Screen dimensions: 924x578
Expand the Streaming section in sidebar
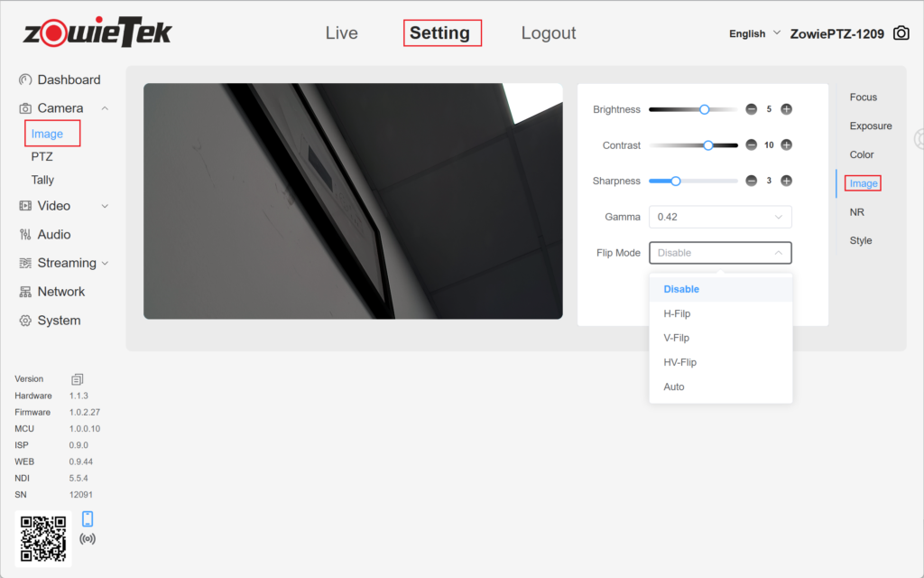[x=67, y=263]
